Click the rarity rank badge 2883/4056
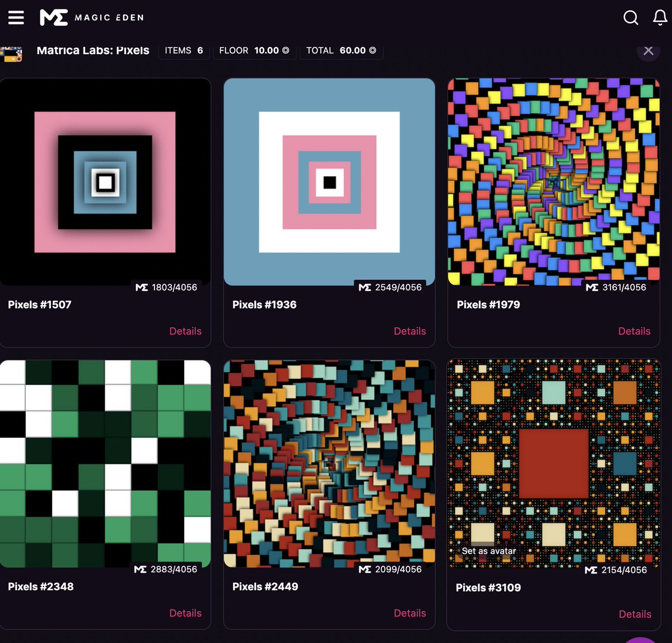 click(x=166, y=569)
